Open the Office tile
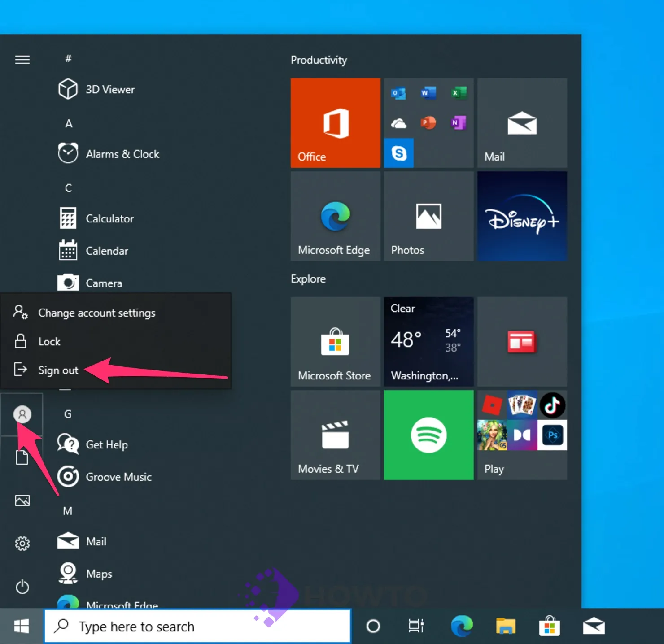Viewport: 664px width, 644px height. click(x=336, y=123)
